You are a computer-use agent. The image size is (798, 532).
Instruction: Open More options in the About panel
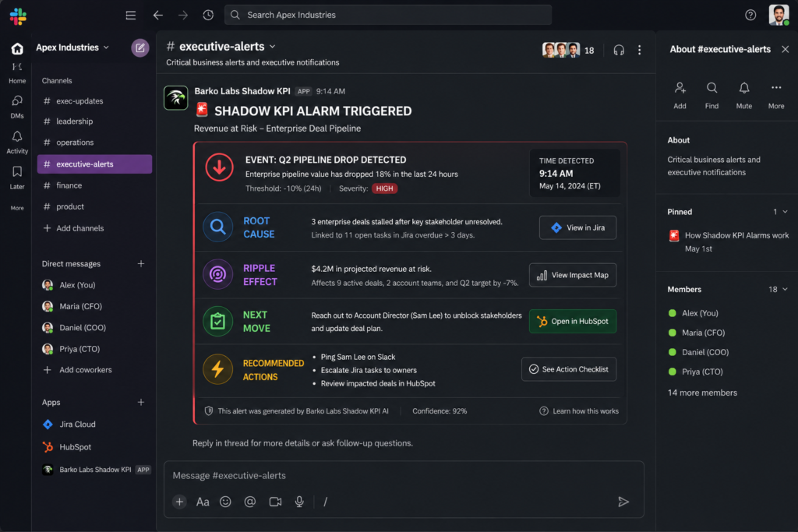(x=776, y=95)
